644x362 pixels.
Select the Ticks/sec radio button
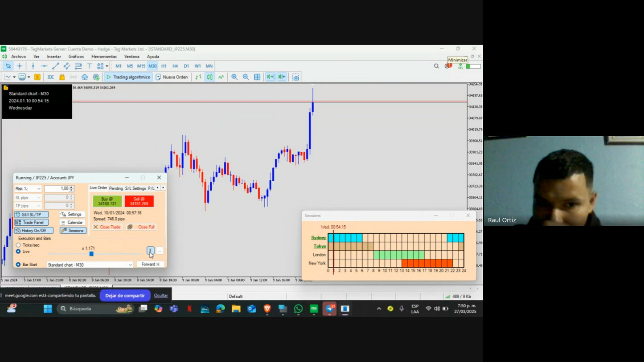[x=18, y=244]
